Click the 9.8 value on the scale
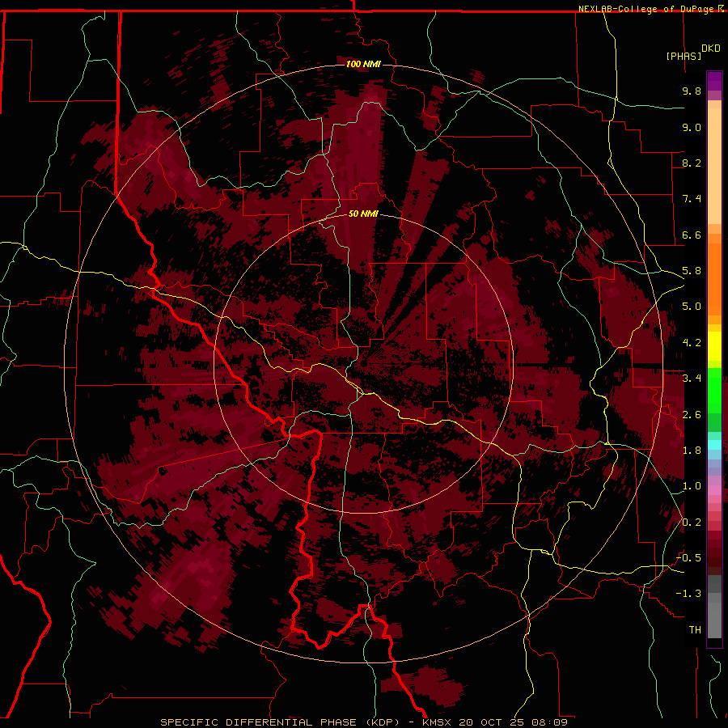Image resolution: width=728 pixels, height=728 pixels. (692, 91)
